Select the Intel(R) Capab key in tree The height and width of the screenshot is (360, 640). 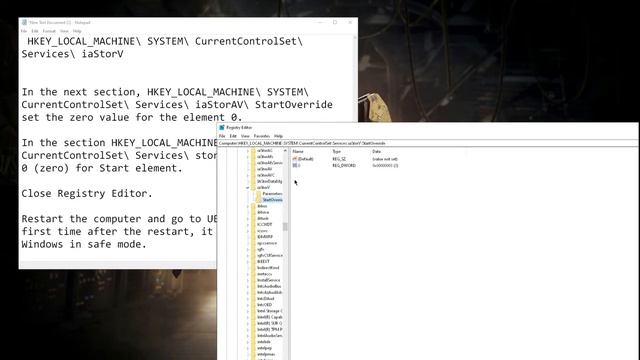pos(269,317)
